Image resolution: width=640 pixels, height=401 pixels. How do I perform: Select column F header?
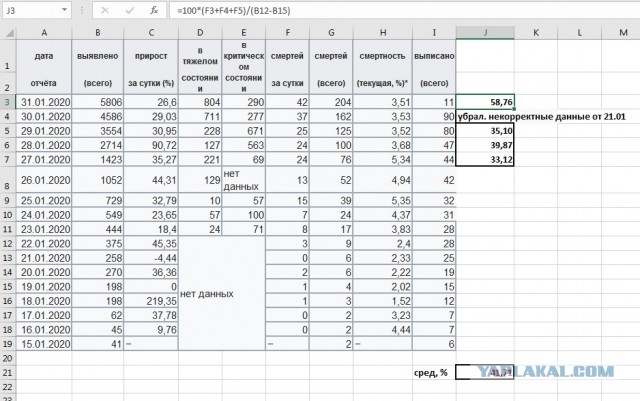tap(287, 33)
